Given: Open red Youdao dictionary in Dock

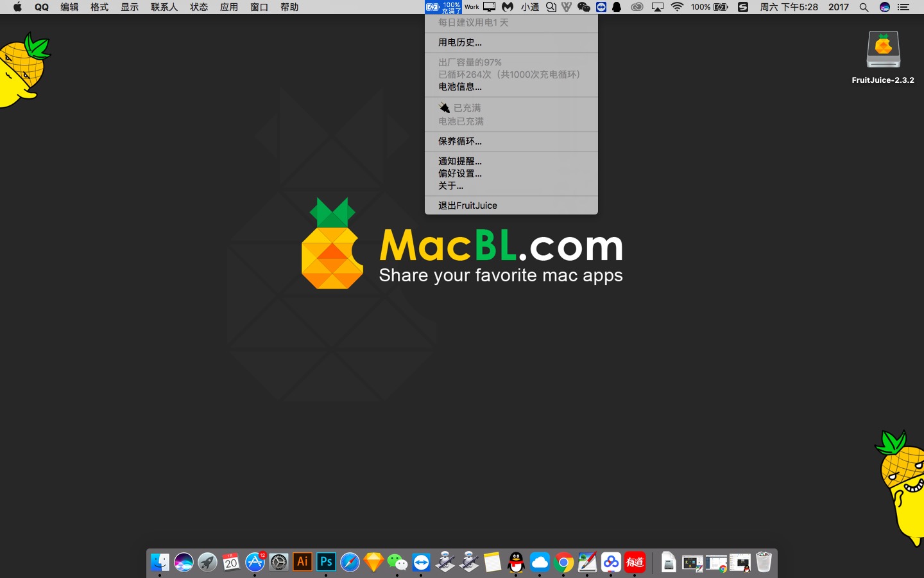Looking at the screenshot, I should pyautogui.click(x=635, y=563).
